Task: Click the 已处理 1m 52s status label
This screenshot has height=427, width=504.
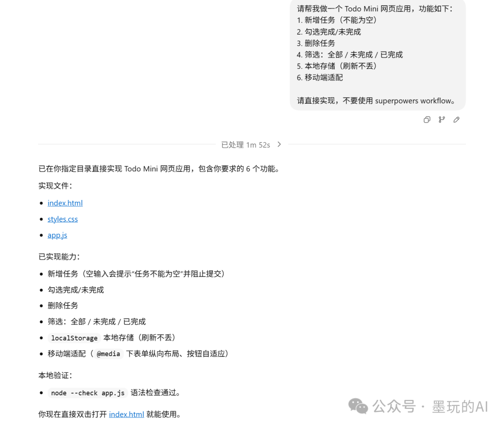Action: (x=245, y=145)
